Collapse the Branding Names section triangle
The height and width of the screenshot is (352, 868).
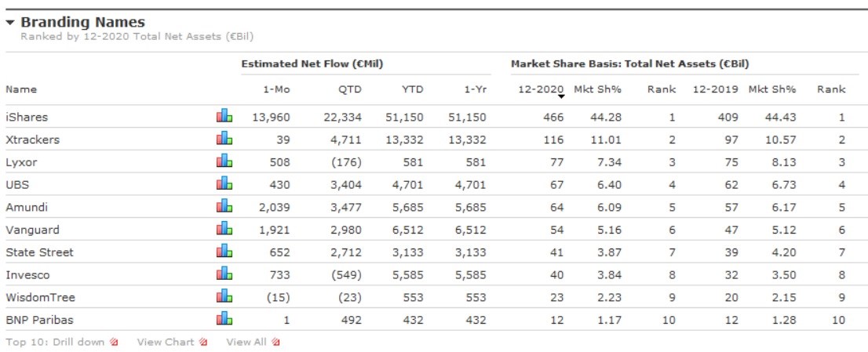pos(10,24)
